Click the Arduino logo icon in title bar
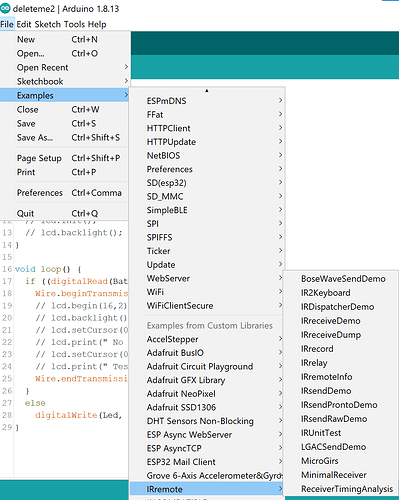 [5, 8]
